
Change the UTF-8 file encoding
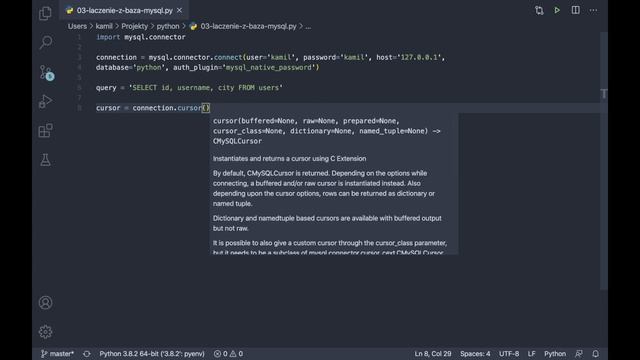click(509, 353)
